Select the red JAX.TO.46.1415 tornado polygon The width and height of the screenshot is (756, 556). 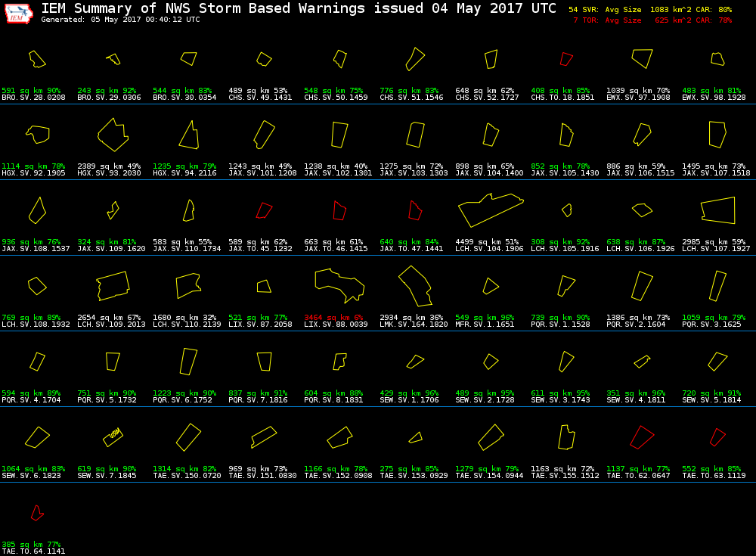340,210
